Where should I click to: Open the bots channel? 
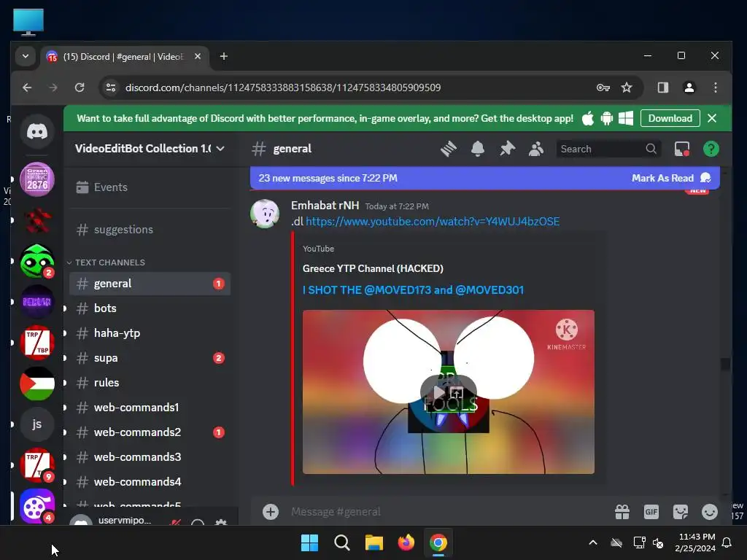[150, 308]
